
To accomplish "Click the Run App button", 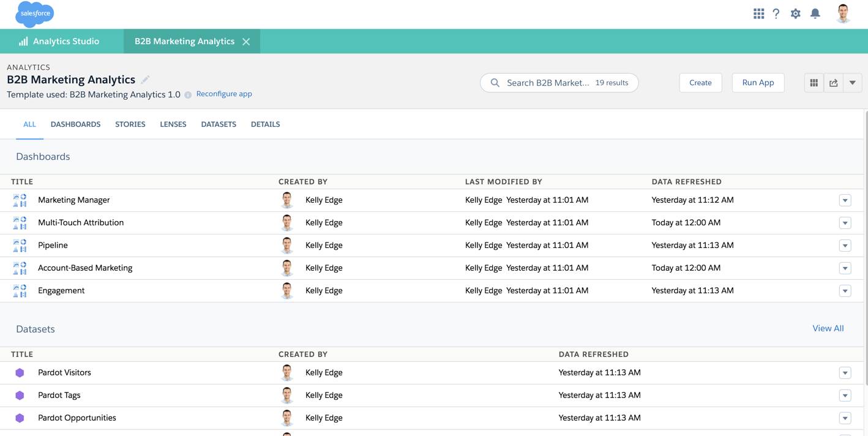I will (x=758, y=83).
